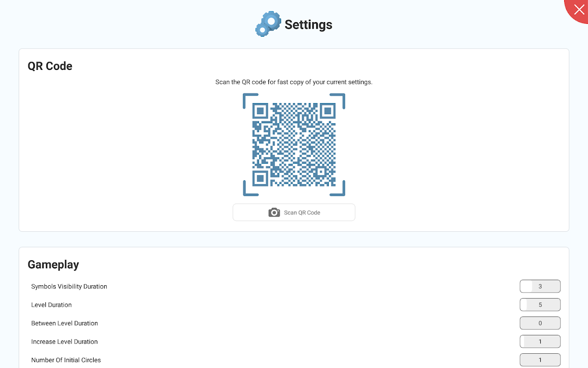The width and height of the screenshot is (588, 368).
Task: Click the Between Level Duration value field showing 0
Action: point(540,323)
